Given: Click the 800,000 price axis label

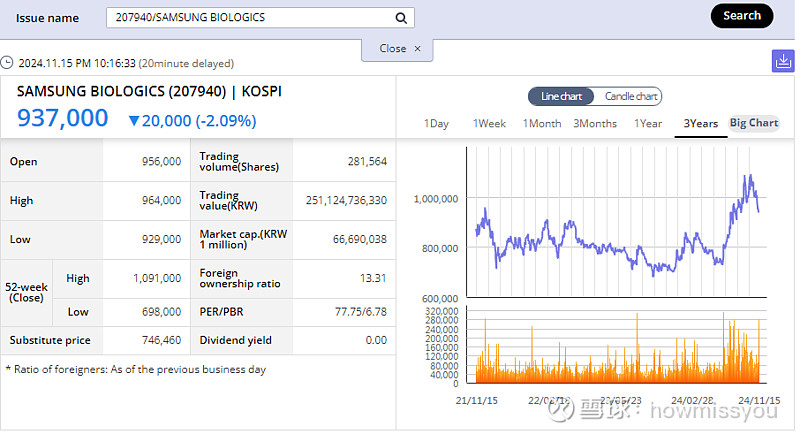Looking at the screenshot, I should click(440, 248).
